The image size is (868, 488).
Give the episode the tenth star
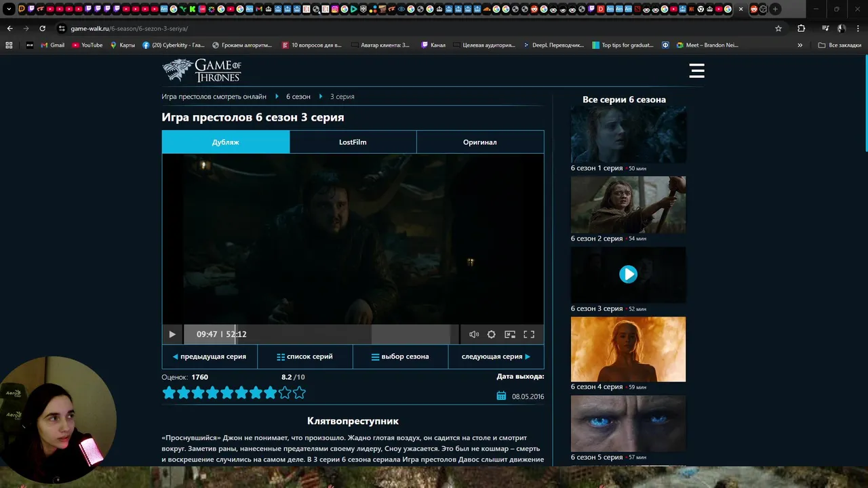pyautogui.click(x=299, y=392)
